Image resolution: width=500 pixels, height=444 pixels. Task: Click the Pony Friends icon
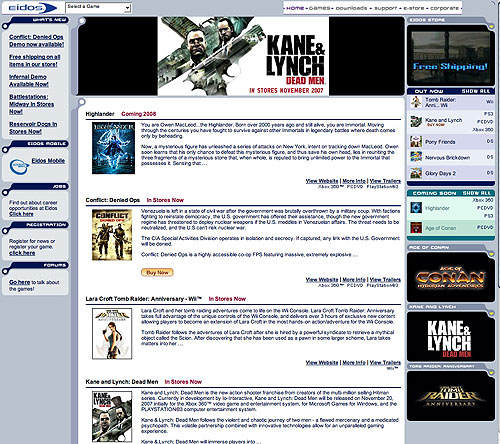[x=416, y=142]
